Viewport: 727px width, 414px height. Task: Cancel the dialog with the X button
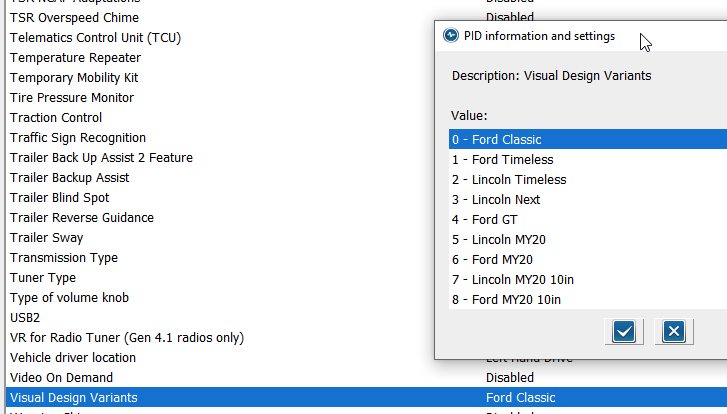click(674, 331)
